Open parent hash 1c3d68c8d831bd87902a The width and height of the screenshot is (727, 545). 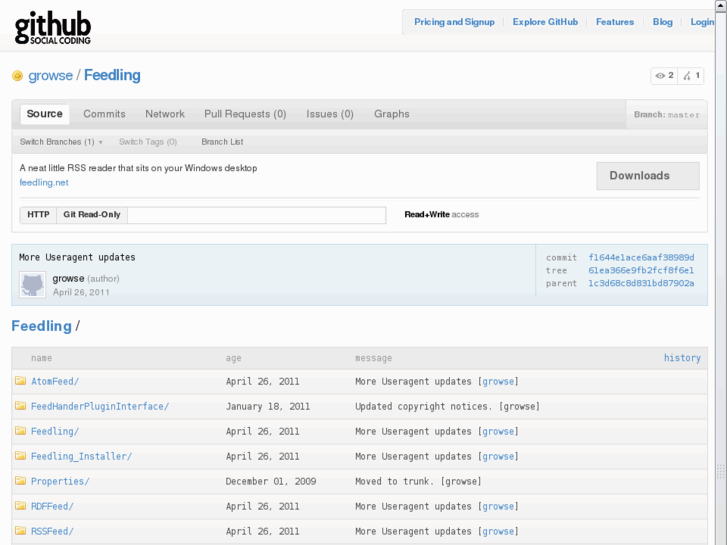coord(641,283)
